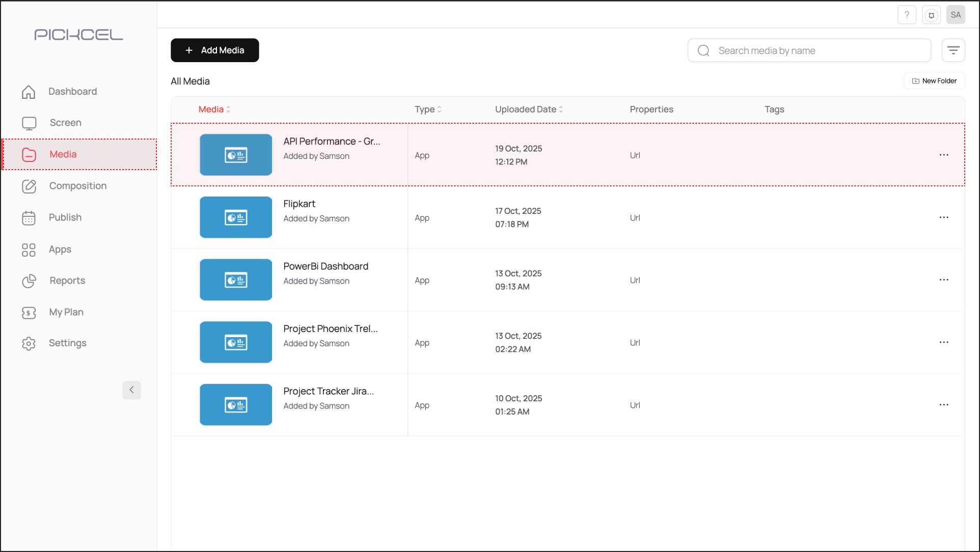Open the Dashboard home icon

pyautogui.click(x=29, y=92)
